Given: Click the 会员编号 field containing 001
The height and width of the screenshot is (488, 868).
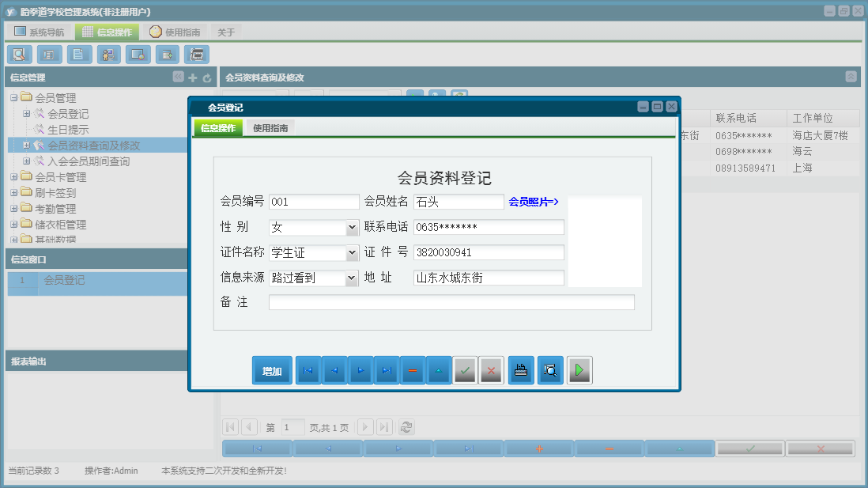Looking at the screenshot, I should click(x=314, y=202).
